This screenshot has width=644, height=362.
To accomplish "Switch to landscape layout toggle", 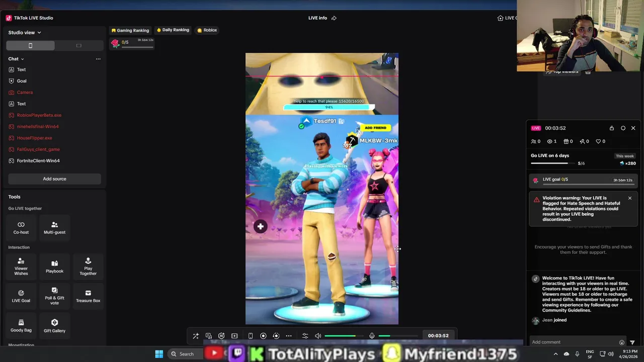I will pos(78,46).
